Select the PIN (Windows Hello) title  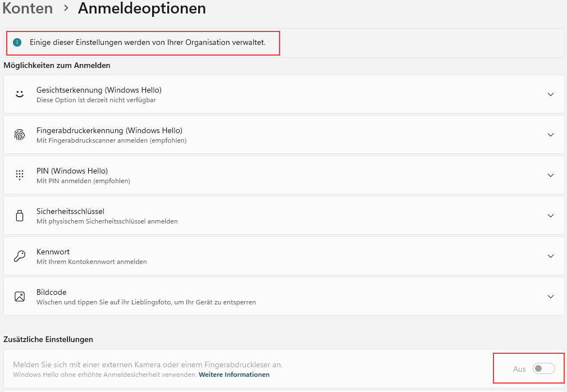[x=72, y=171]
